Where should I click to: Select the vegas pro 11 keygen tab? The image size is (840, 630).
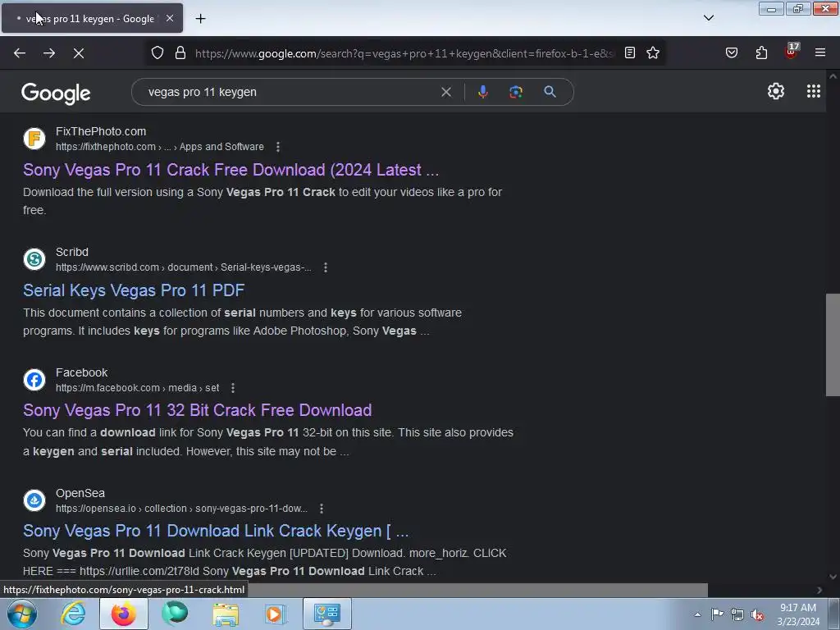point(92,18)
